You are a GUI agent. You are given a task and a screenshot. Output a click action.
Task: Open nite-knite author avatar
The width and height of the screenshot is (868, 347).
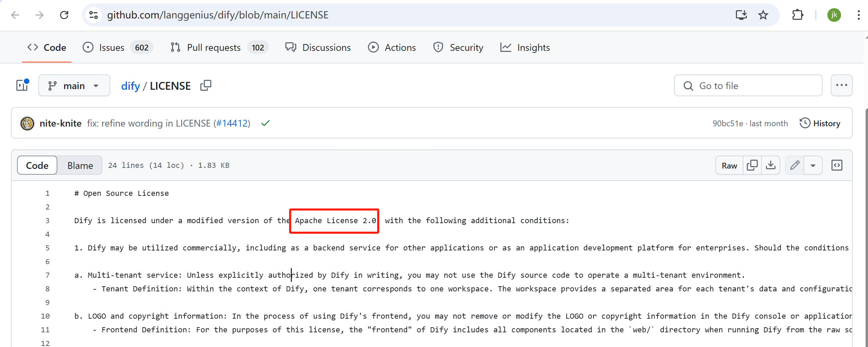(27, 123)
